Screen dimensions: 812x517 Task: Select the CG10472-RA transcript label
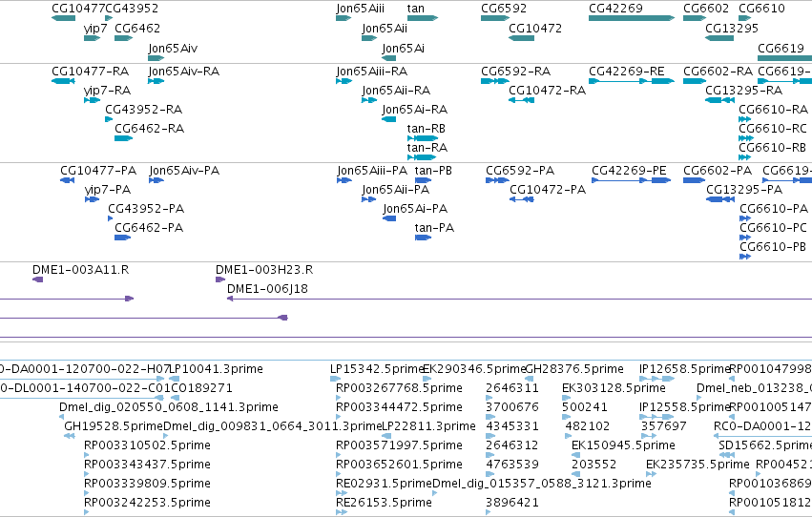coord(548,91)
